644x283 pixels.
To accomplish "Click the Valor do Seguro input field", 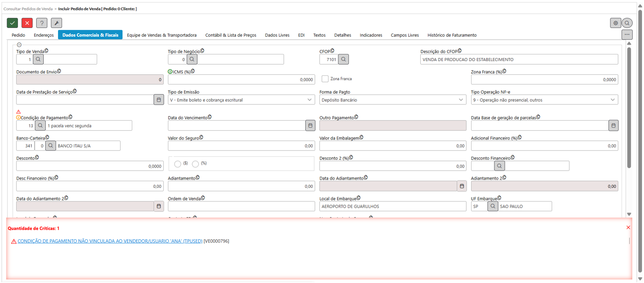I will point(241,146).
